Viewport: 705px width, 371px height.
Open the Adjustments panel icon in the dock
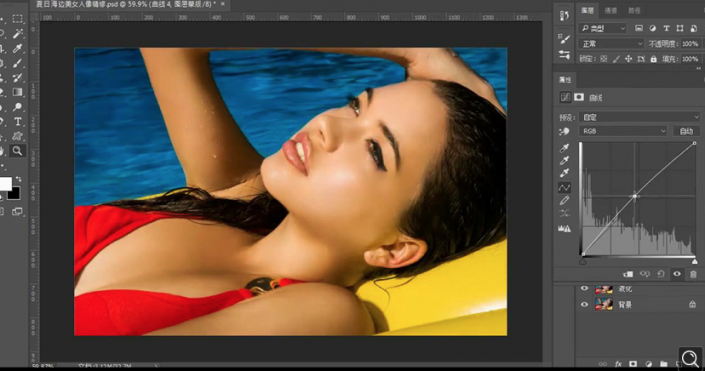tap(564, 55)
